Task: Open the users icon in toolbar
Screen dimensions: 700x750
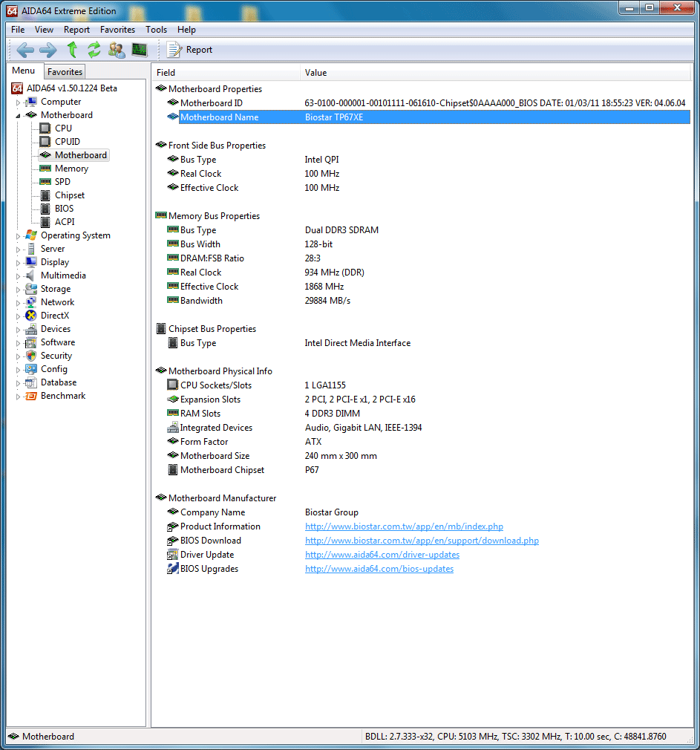Action: 117,50
